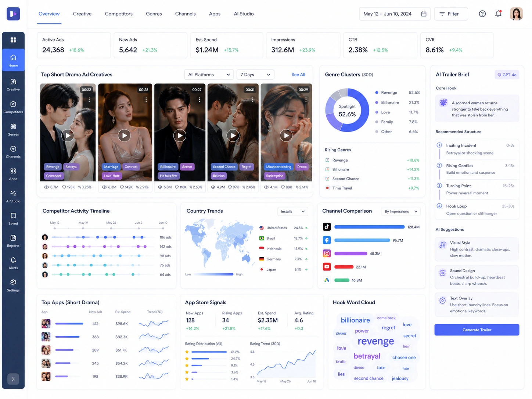Open more options on the 00:27 creative
The image size is (532, 399).
click(x=199, y=100)
